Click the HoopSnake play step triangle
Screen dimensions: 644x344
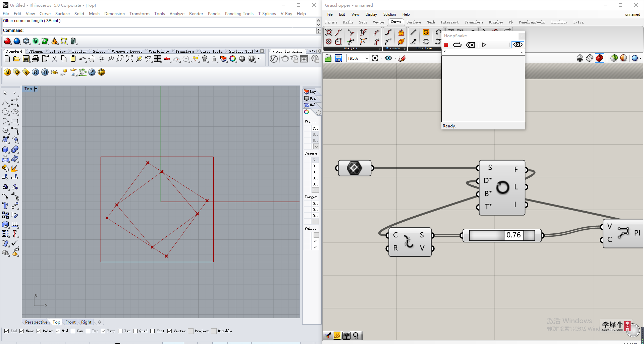(x=484, y=45)
